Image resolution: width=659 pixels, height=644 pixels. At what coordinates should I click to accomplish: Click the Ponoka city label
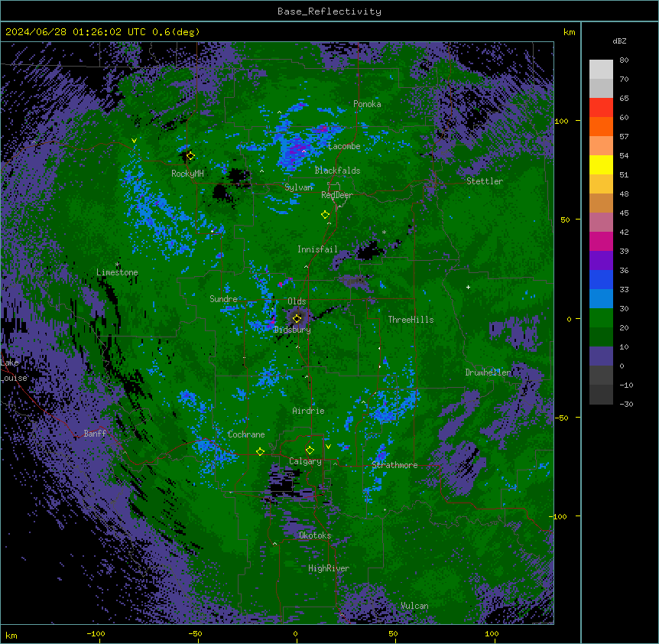tap(367, 104)
